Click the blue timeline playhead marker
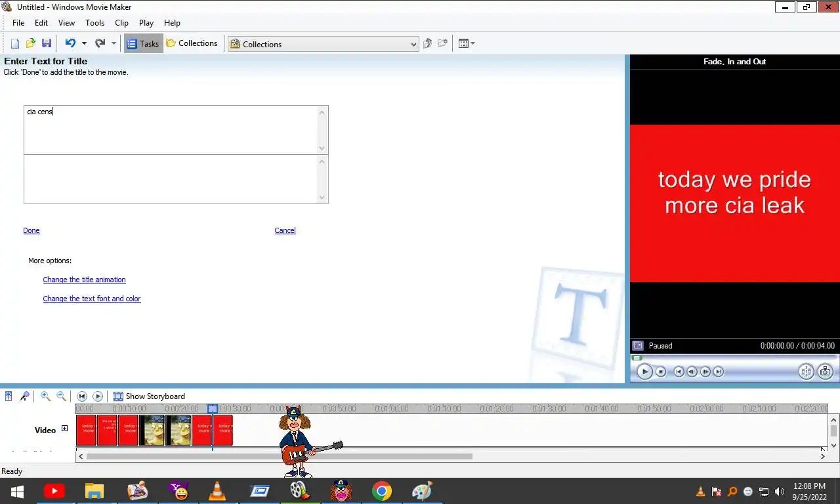 pos(213,409)
